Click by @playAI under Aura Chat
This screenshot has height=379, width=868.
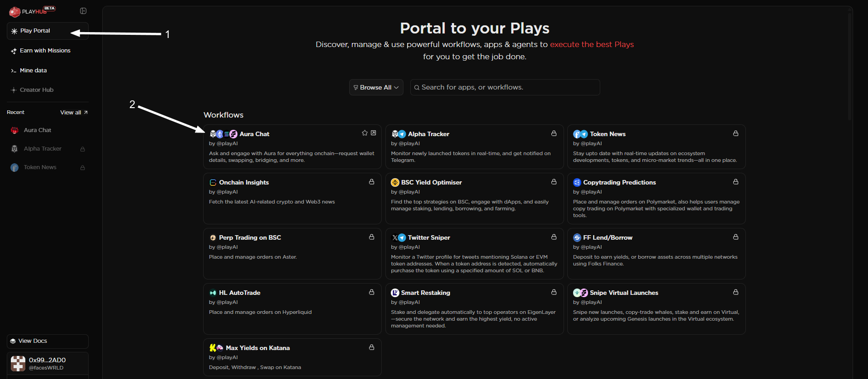tap(223, 144)
